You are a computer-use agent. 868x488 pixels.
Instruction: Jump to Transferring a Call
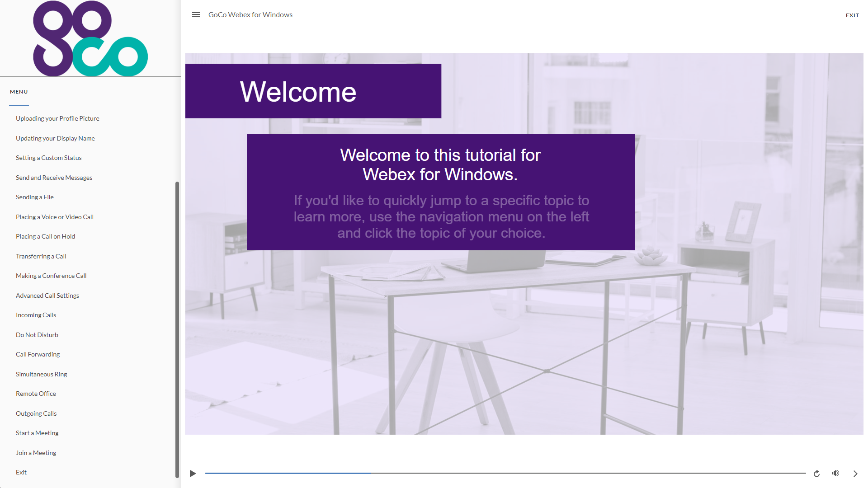coord(41,256)
